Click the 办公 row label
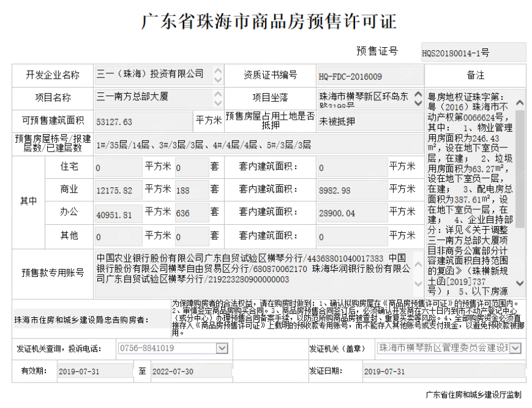The image size is (532, 408). tap(69, 212)
